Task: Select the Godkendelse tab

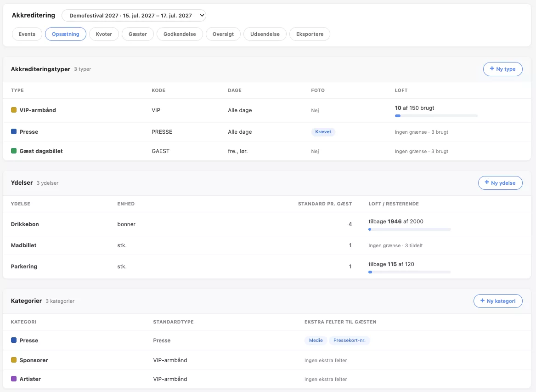Action: (180, 34)
